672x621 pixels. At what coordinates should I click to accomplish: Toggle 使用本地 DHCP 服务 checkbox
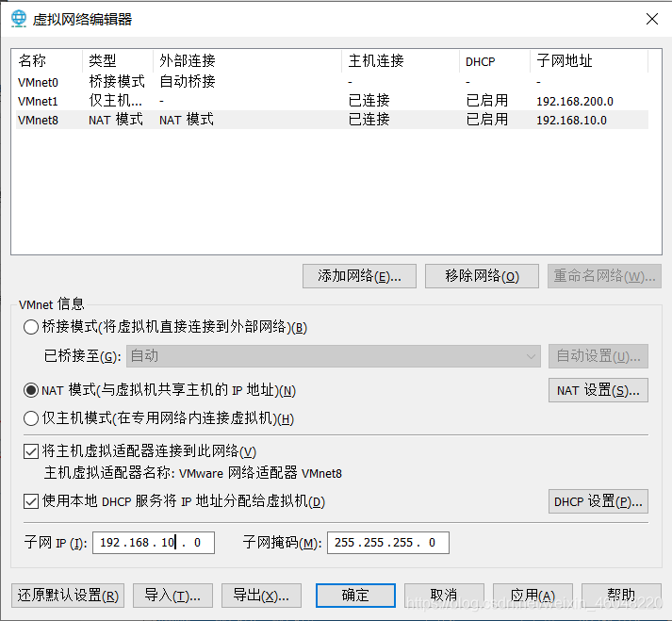31,501
